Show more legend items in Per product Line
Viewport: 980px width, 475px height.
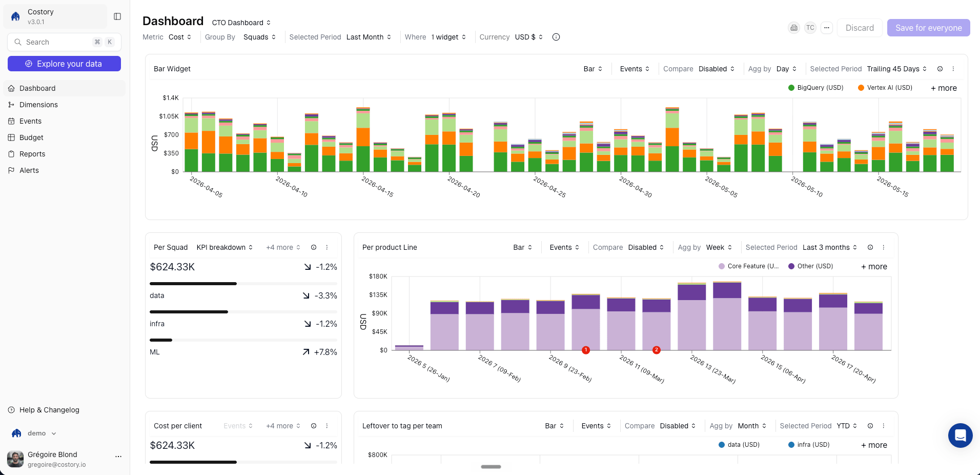874,267
